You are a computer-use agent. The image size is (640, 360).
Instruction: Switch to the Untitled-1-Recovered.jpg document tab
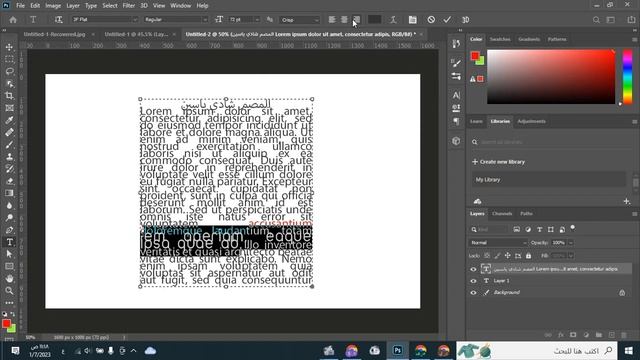pos(55,34)
